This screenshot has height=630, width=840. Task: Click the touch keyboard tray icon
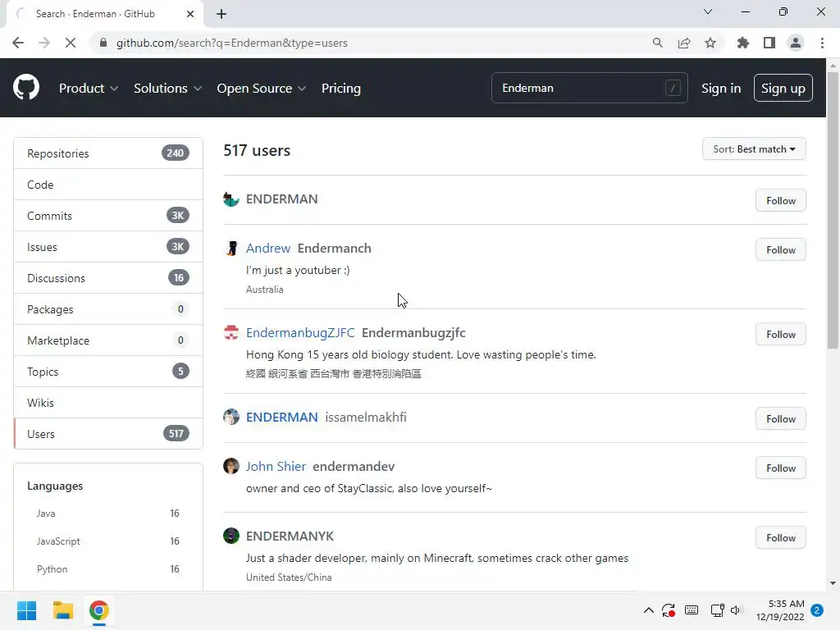point(692,610)
